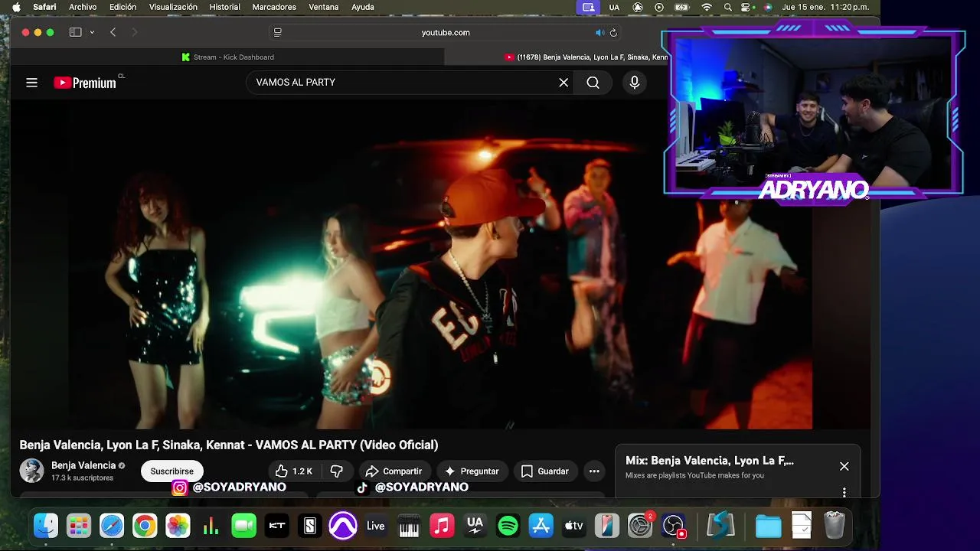Open System Settings from the Dock
This screenshot has width=980, height=551.
639,526
